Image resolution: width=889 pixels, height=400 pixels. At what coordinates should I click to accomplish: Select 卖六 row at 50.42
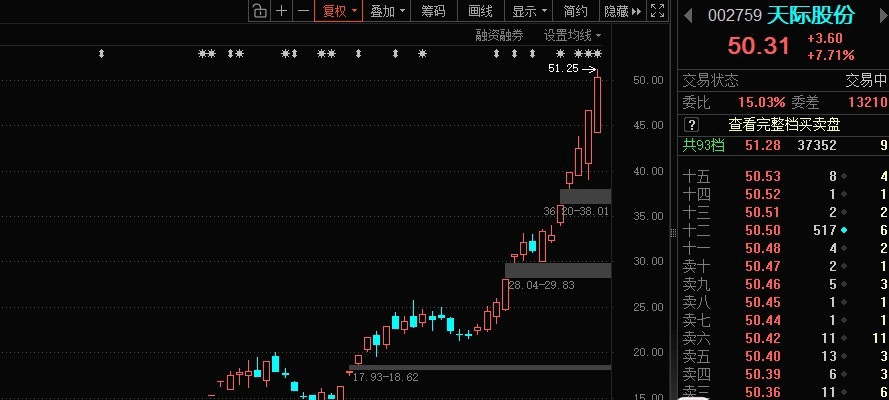(x=784, y=338)
